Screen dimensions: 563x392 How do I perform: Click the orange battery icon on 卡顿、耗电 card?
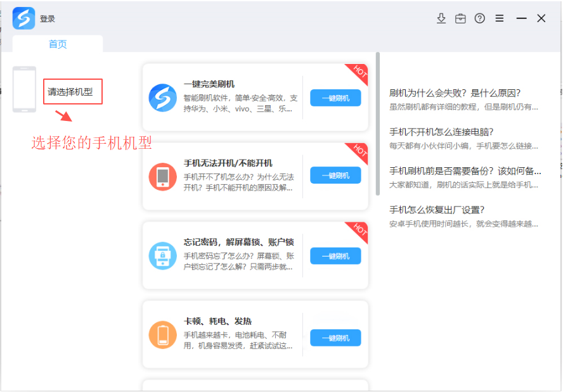(x=162, y=336)
